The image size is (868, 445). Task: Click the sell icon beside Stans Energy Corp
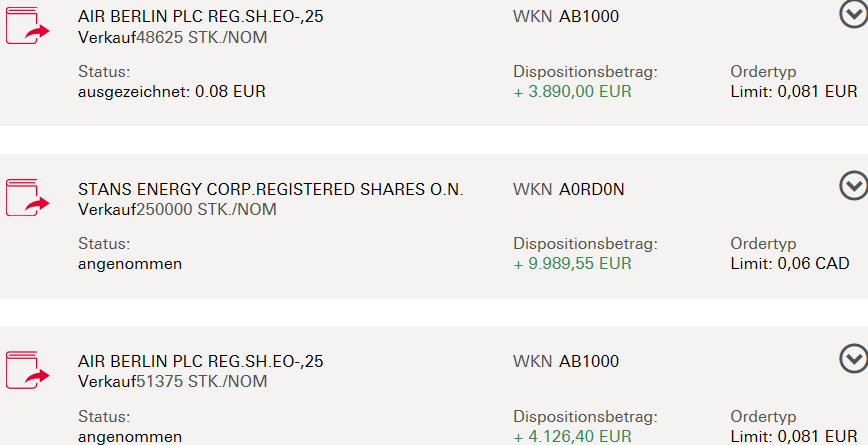pyautogui.click(x=28, y=198)
